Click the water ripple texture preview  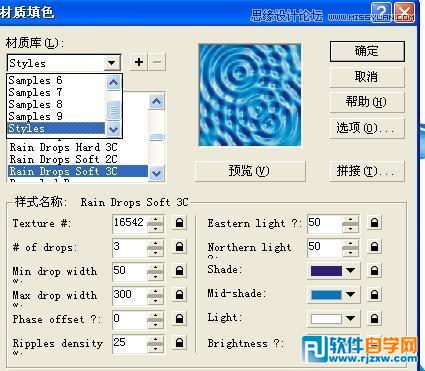[x=250, y=95]
